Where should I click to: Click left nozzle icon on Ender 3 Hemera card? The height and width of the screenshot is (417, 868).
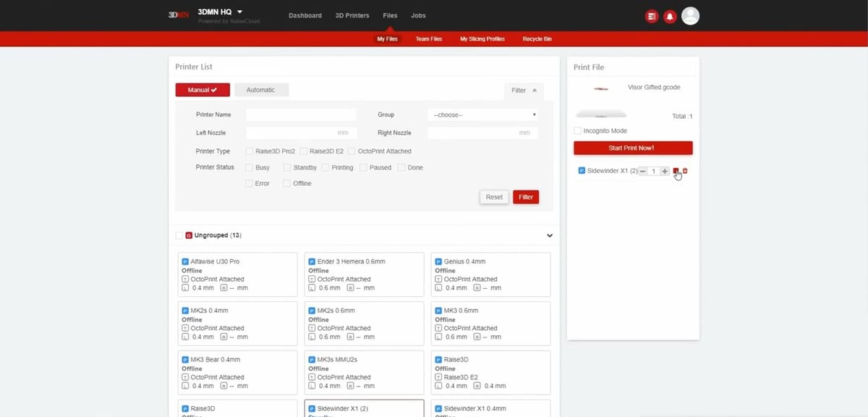(x=312, y=287)
